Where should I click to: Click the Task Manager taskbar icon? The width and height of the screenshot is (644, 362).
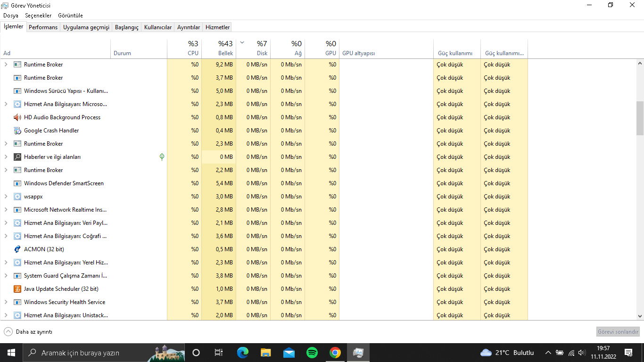(x=358, y=353)
